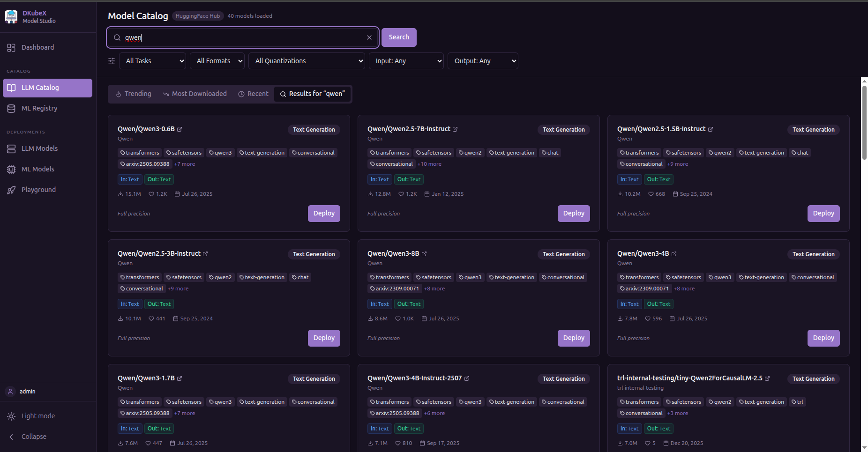Open external link icon for tiny-Qwen2ForCausalLM-2.5
Image resolution: width=868 pixels, height=452 pixels.
coord(767,378)
